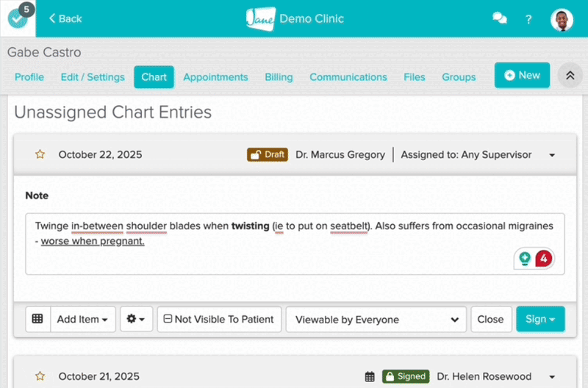Open the user profile avatar
The image size is (588, 388).
(562, 19)
